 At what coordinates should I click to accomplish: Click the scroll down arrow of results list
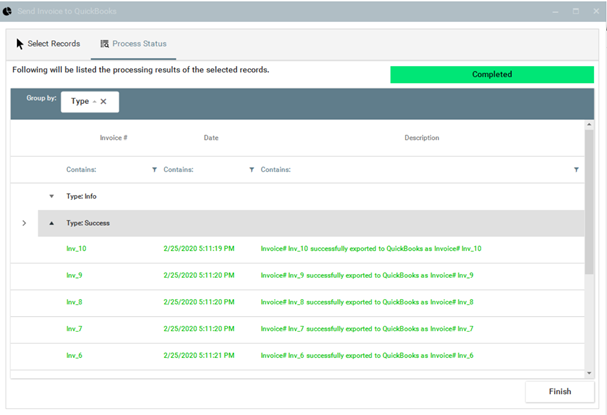click(589, 372)
